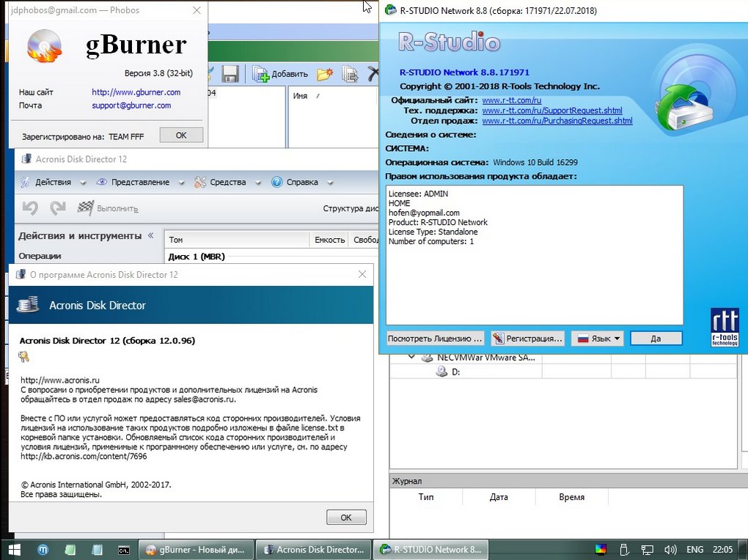Click the kb.acronis.com/content/7696 address text

(x=84, y=456)
